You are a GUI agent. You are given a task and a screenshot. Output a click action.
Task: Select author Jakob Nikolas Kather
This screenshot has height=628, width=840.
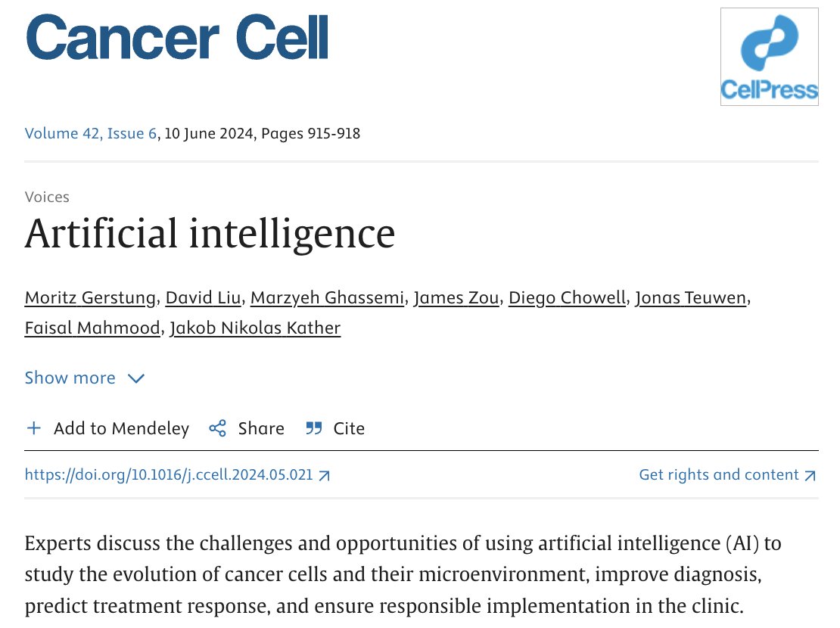pos(255,328)
